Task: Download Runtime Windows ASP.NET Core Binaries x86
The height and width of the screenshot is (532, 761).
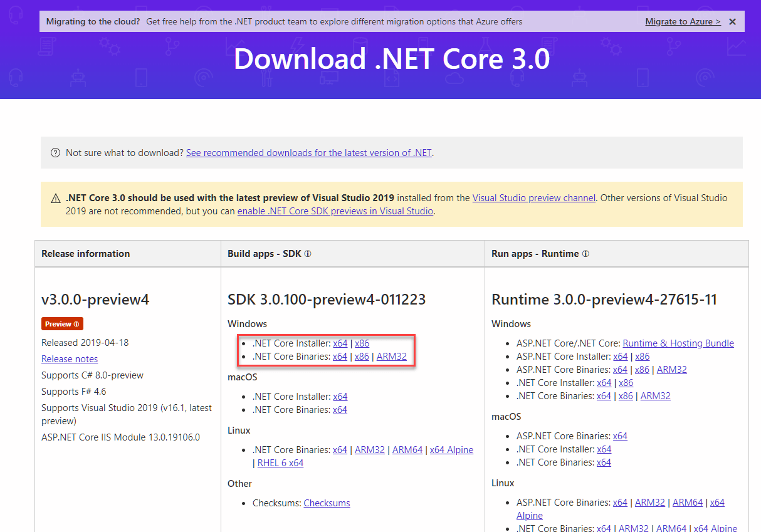Action: tap(642, 370)
